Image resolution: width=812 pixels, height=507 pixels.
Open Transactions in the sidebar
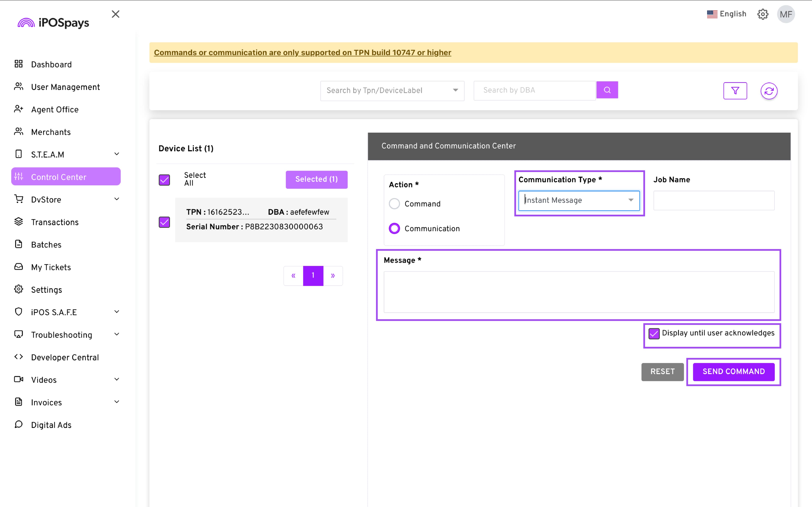[x=55, y=222]
